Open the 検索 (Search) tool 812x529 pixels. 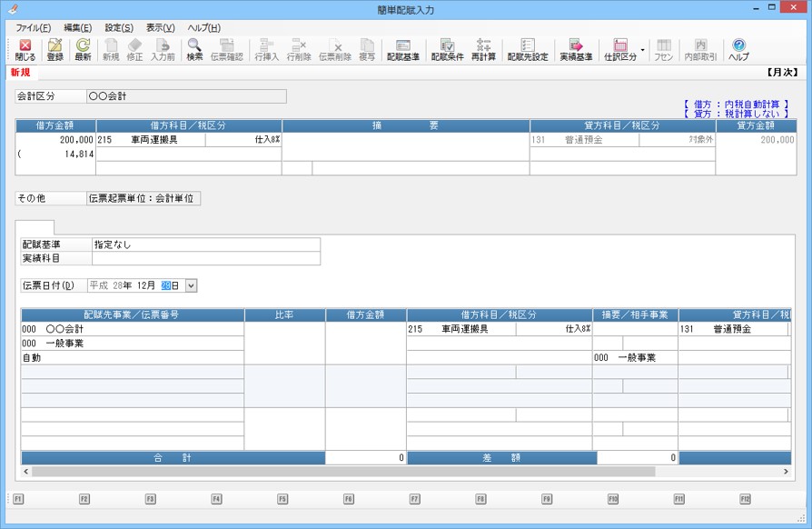point(194,49)
